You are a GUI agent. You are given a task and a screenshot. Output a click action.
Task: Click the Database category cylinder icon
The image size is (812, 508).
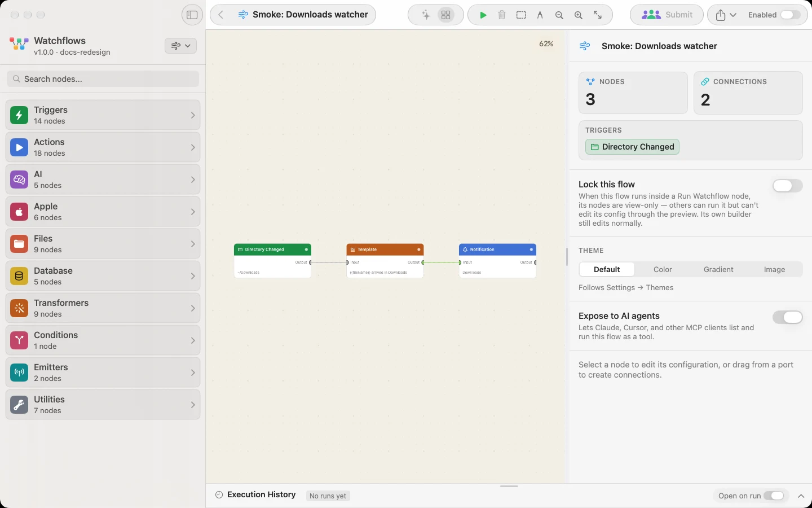(x=19, y=276)
